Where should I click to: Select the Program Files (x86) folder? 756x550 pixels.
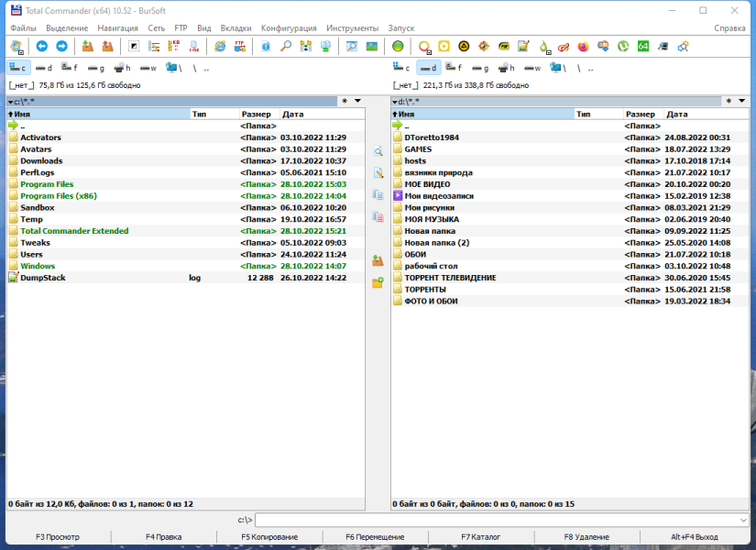pos(186,196)
